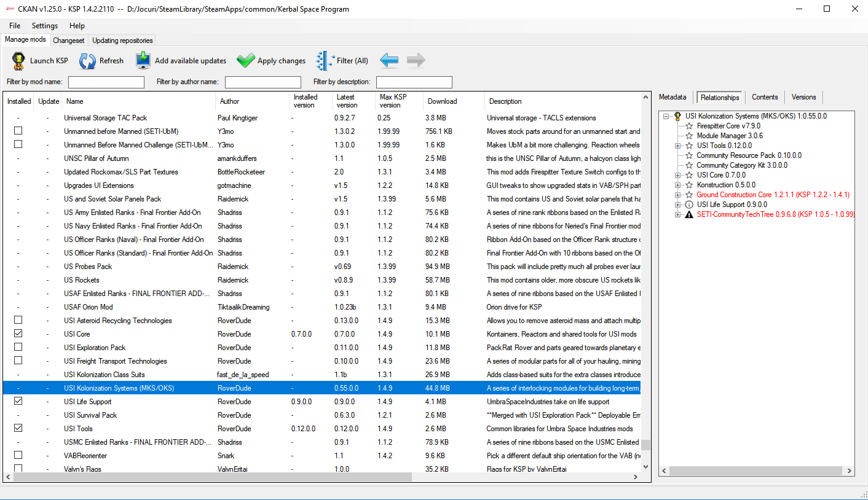This screenshot has width=868, height=500.
Task: Click the green Apply changes checkmark icon
Action: [245, 61]
